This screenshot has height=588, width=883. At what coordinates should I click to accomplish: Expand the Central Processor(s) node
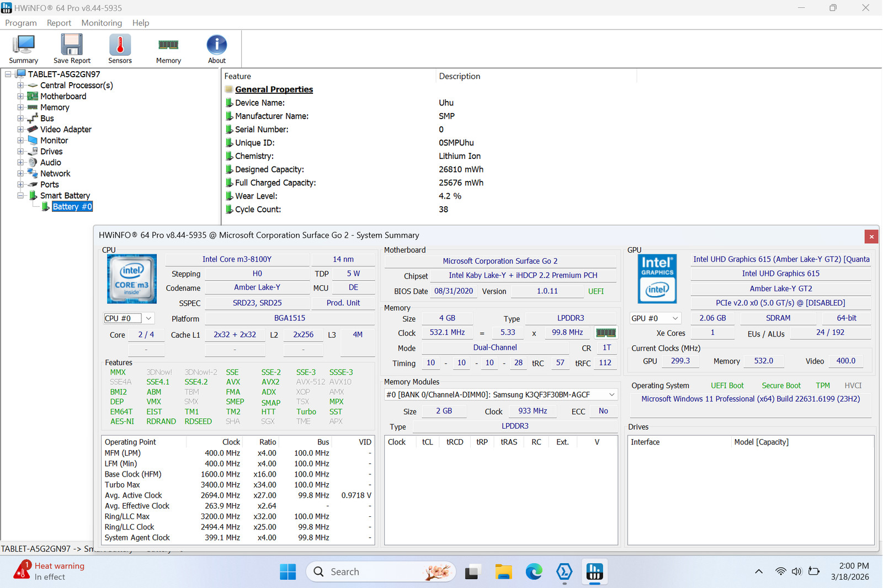pos(20,85)
